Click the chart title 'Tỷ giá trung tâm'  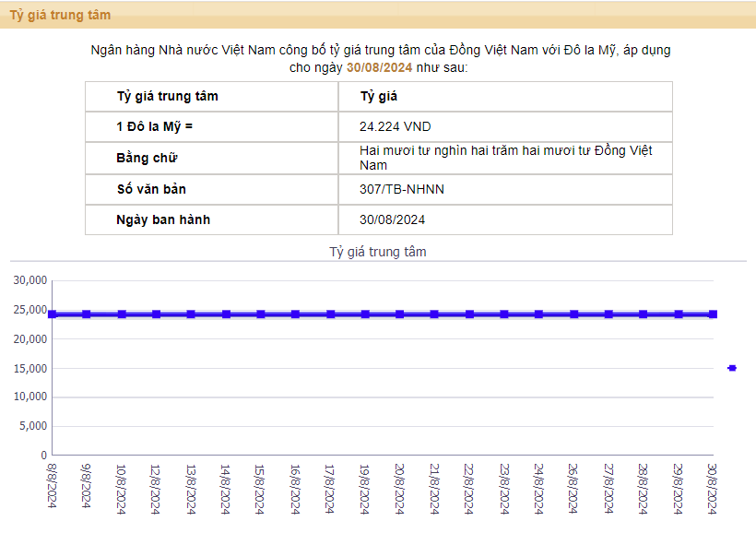point(378,252)
